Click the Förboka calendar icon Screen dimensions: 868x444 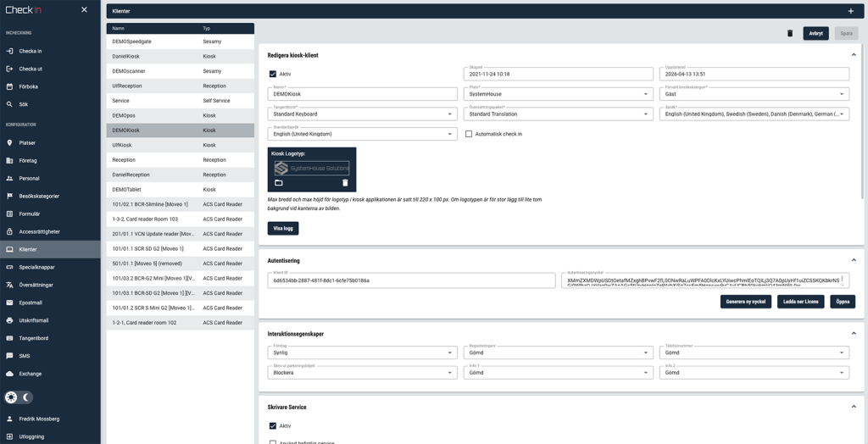9,86
